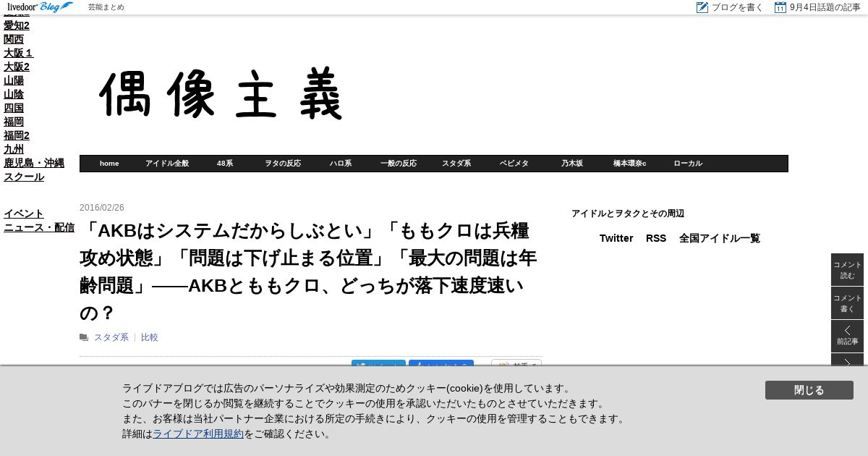
Task: Open the 乃木坂 navigation tab
Action: pyautogui.click(x=572, y=164)
